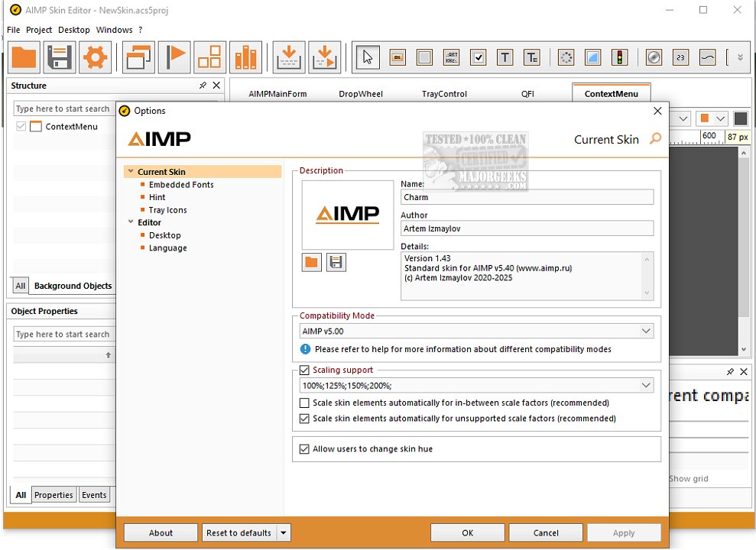Open settings with orange gear toolbar icon
The height and width of the screenshot is (550, 756).
[95, 57]
